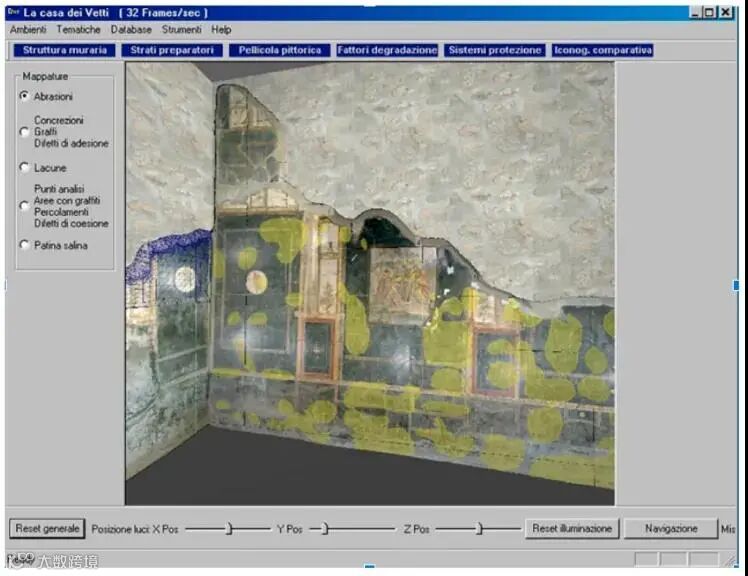This screenshot has width=748, height=576.
Task: Click the central mythological panel painting
Action: [x=401, y=285]
